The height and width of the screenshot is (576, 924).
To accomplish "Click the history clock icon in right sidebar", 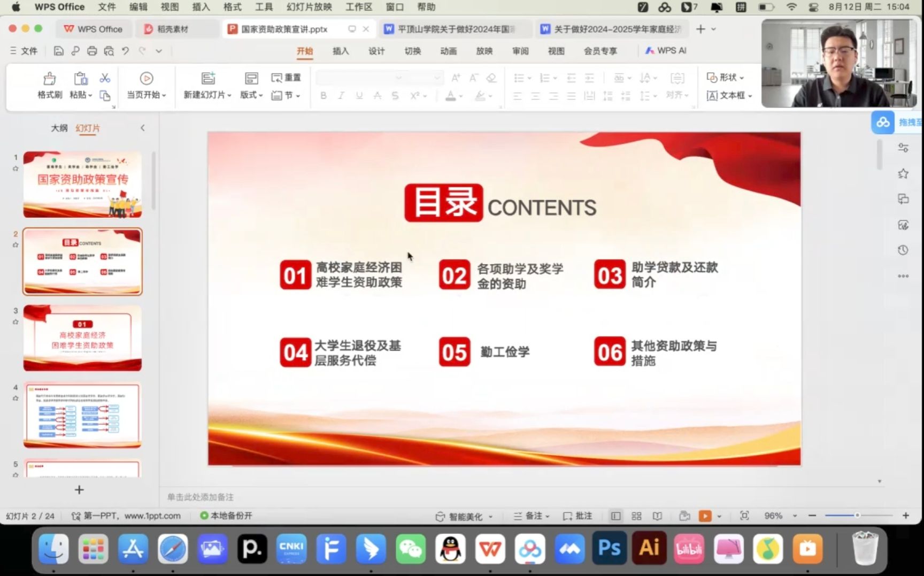I will click(x=903, y=250).
